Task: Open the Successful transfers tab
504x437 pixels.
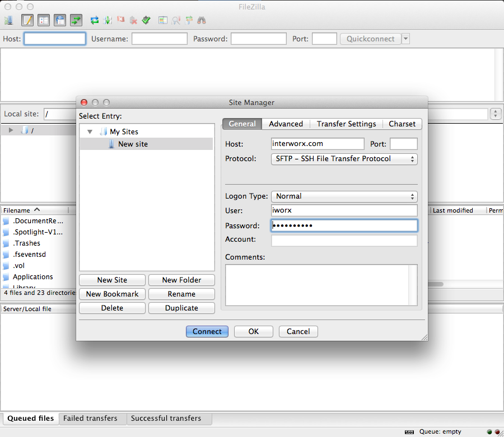Action: click(169, 419)
